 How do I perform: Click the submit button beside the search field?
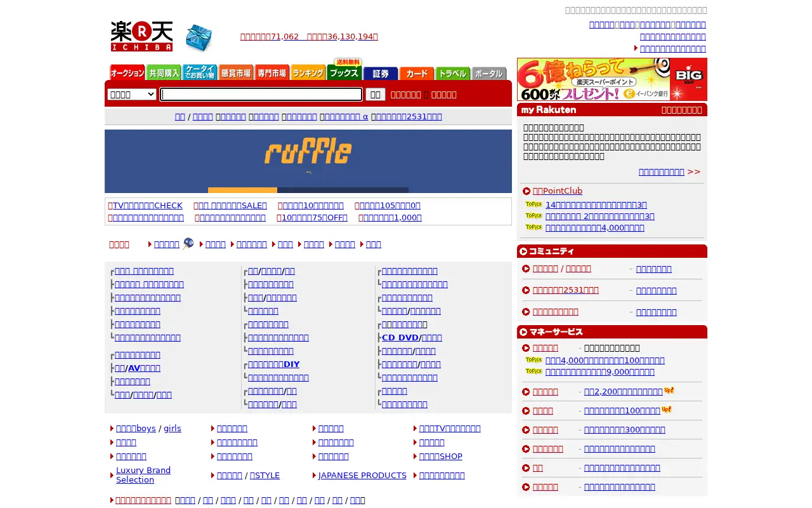click(x=376, y=95)
